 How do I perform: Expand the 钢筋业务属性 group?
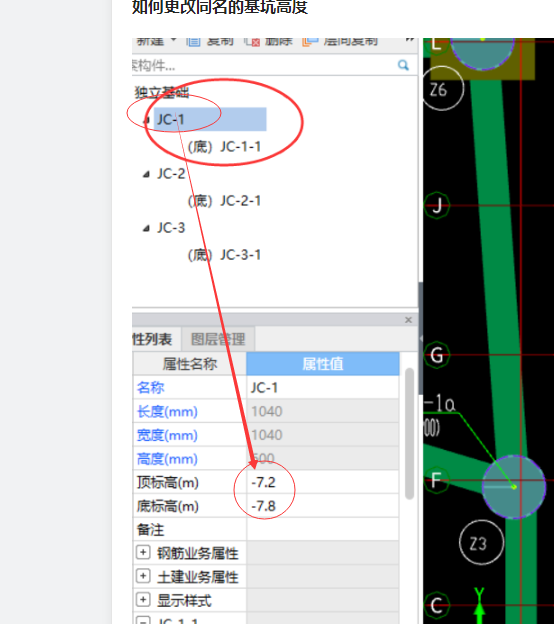click(143, 552)
